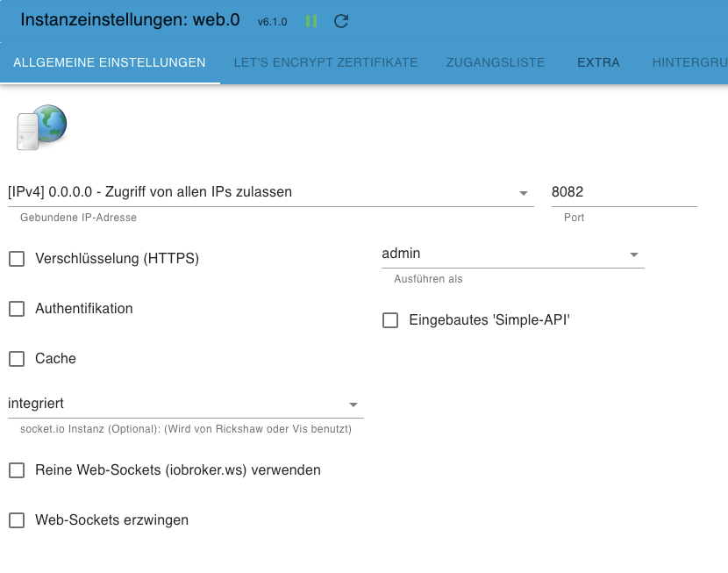
Task: Click the web adapter globe logo
Action: (41, 127)
